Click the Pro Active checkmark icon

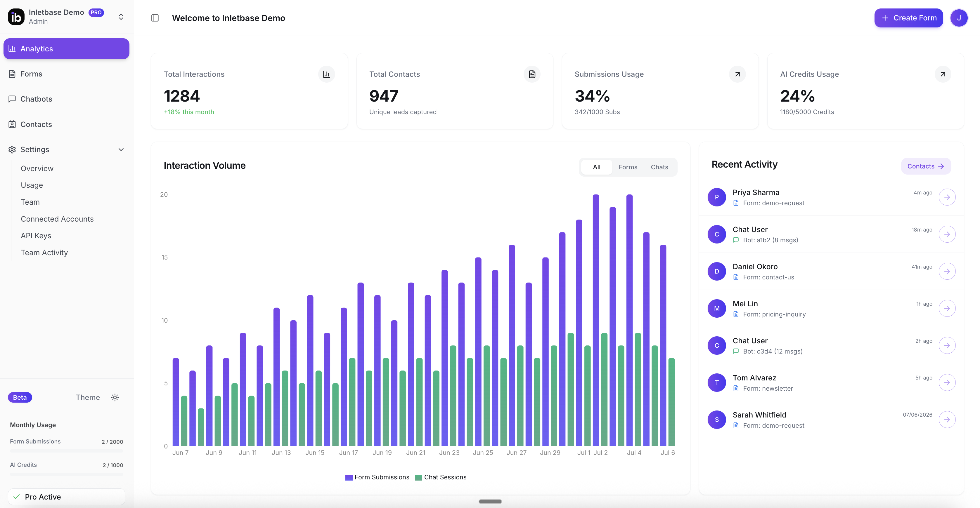click(x=16, y=497)
